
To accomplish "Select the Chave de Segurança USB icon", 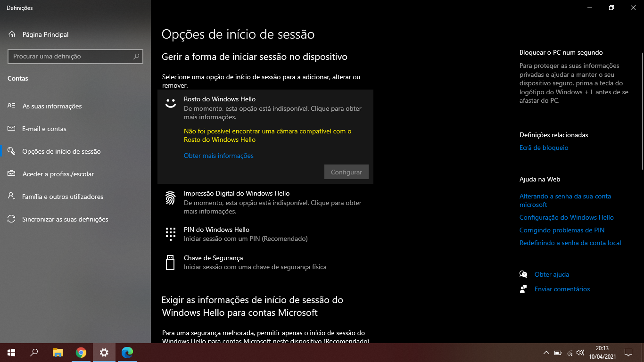I will 170,262.
